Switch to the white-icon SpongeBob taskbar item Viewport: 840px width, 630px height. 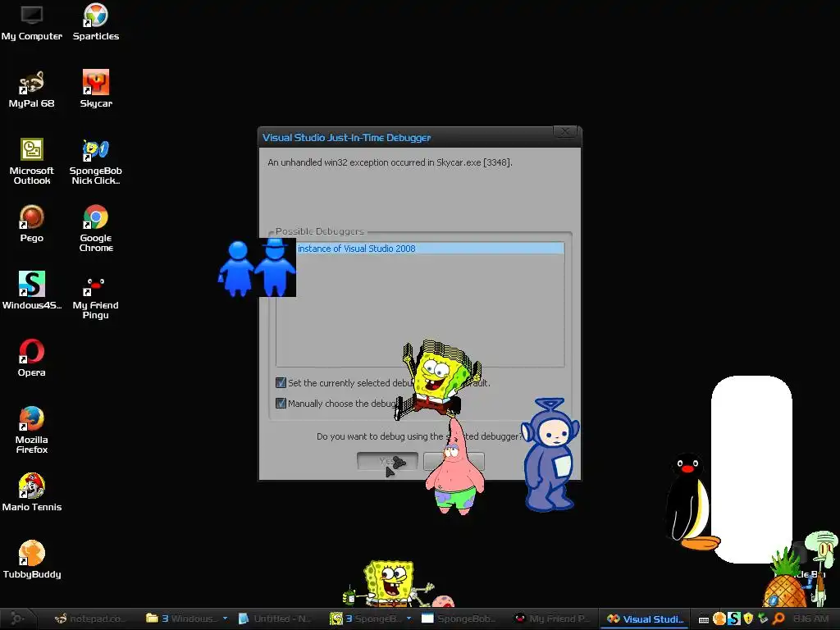[x=458, y=619]
